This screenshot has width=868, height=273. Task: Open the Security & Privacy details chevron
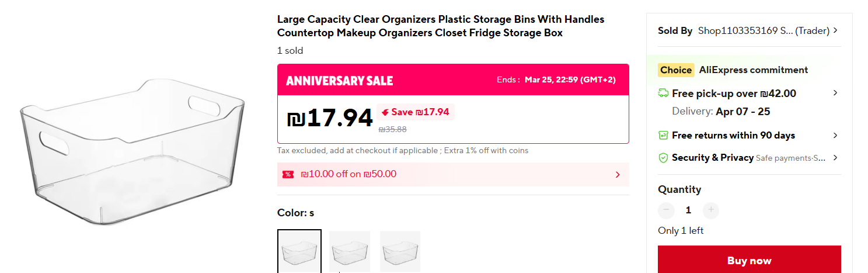pyautogui.click(x=835, y=158)
